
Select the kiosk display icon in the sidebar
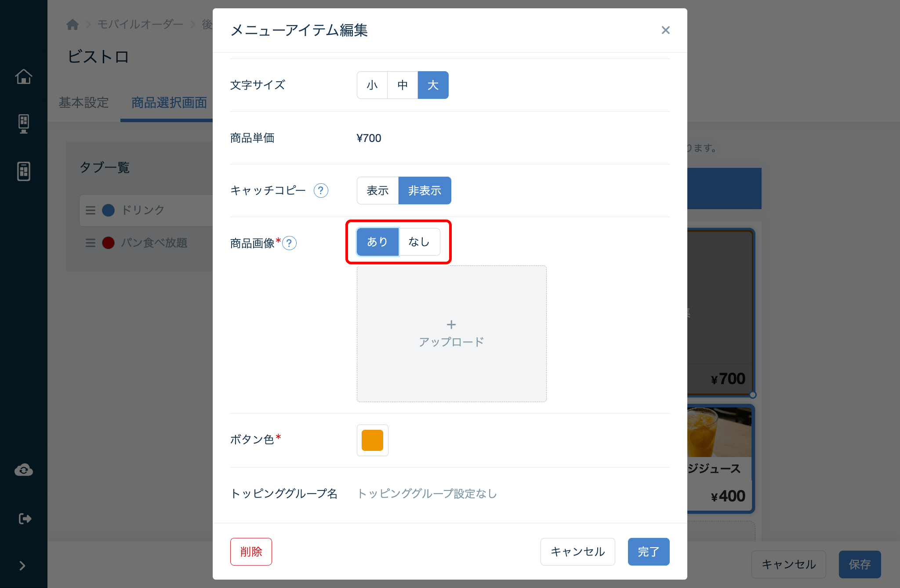[x=24, y=123]
